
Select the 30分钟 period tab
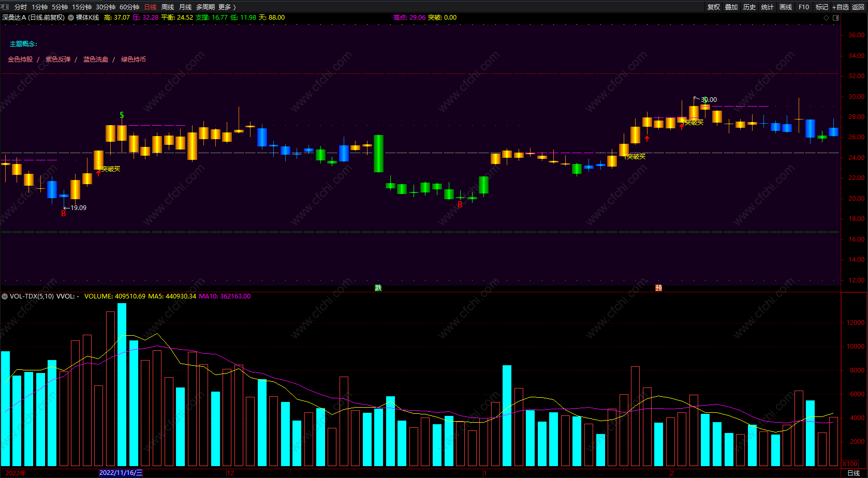(106, 7)
